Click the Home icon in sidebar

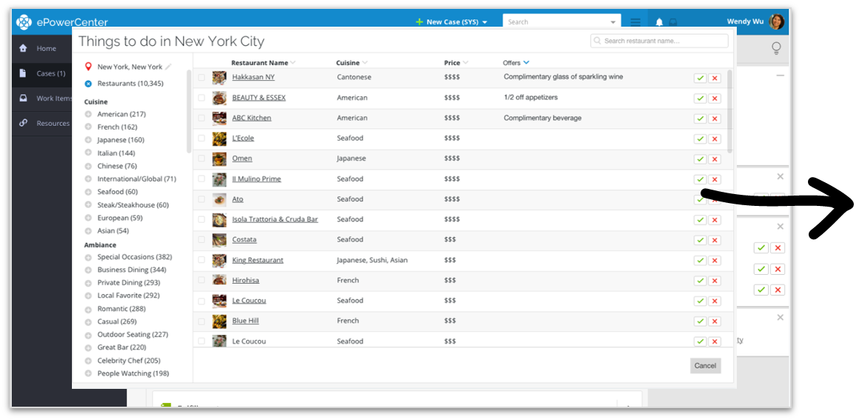(23, 48)
